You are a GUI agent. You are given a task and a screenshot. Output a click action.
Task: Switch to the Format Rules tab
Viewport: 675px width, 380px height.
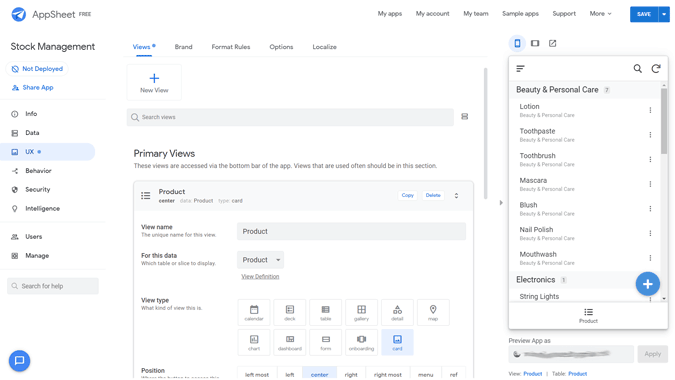click(231, 47)
